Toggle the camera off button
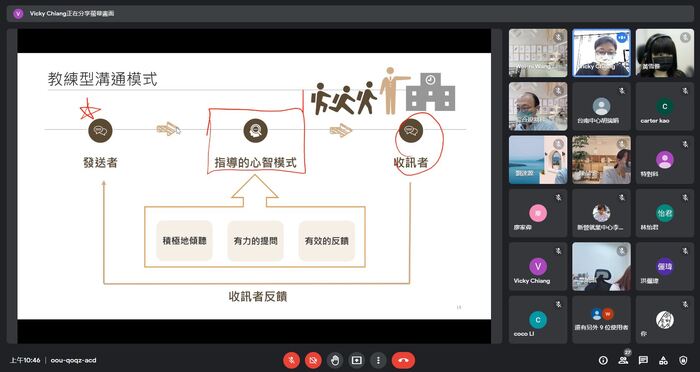Screen dimensions: 700x372 313,360
